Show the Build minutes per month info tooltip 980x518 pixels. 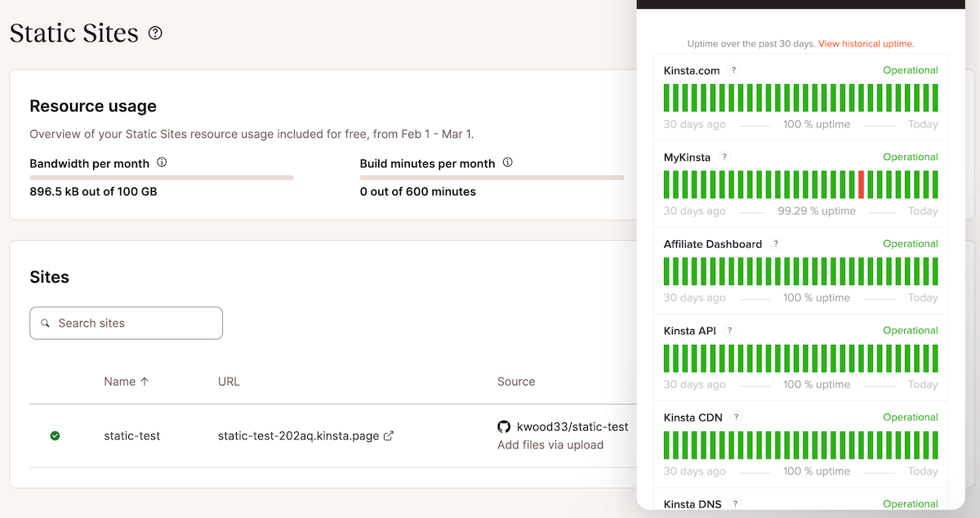click(508, 163)
